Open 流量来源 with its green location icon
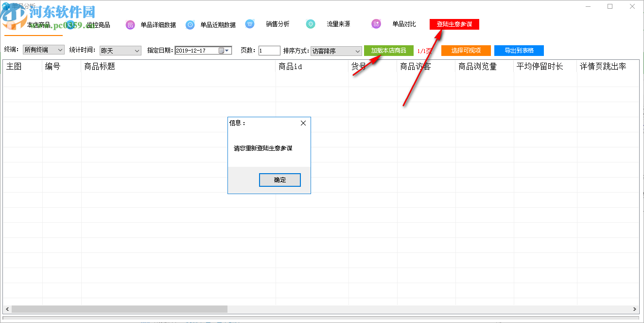 point(311,23)
